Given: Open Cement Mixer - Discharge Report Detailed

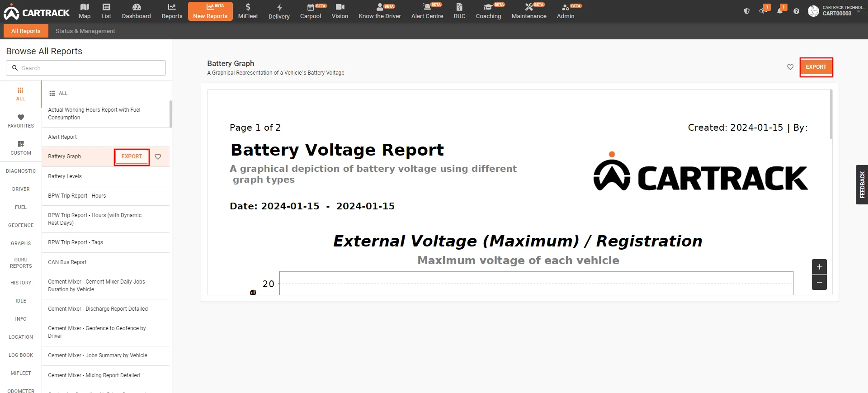Looking at the screenshot, I should tap(106, 309).
